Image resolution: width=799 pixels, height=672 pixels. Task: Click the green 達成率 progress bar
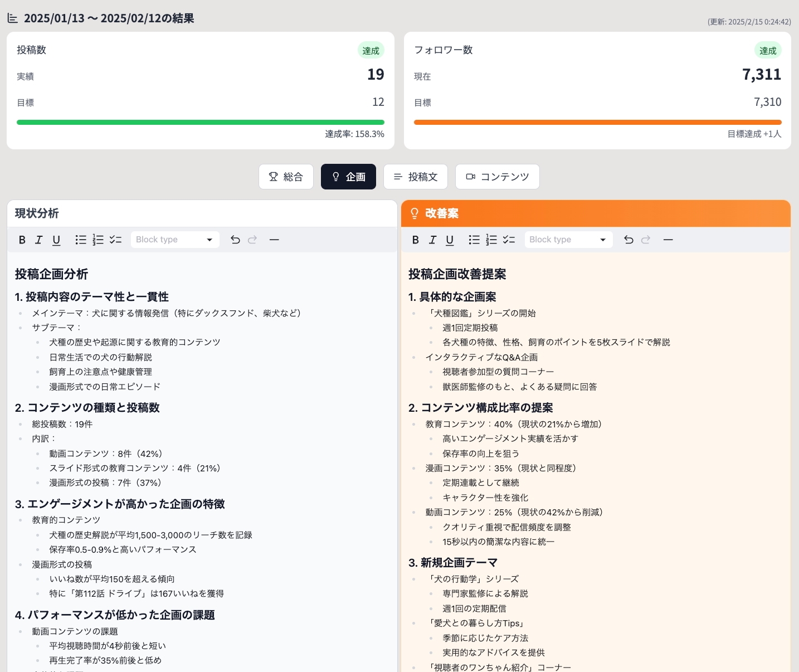click(201, 122)
